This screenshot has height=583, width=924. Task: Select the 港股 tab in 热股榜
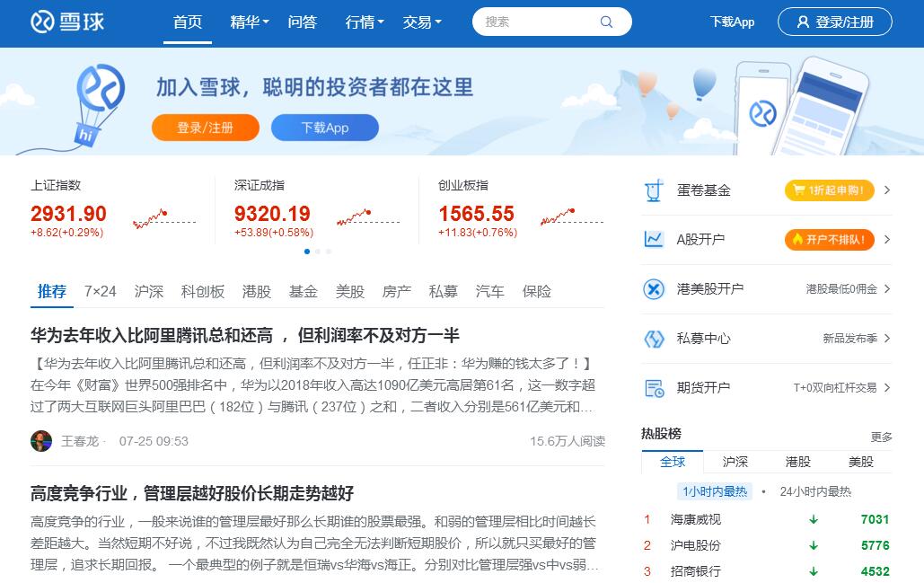point(797,462)
